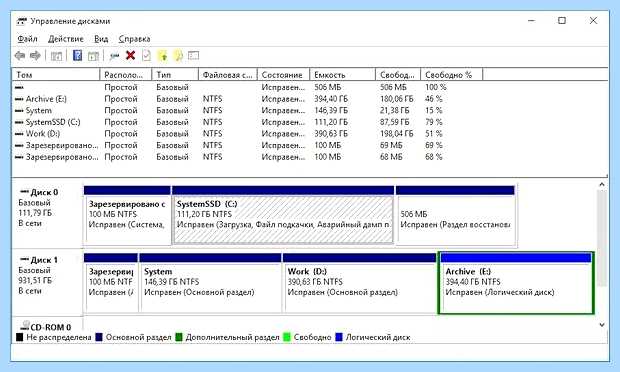Click the last toolbar list-view icon

(x=193, y=56)
